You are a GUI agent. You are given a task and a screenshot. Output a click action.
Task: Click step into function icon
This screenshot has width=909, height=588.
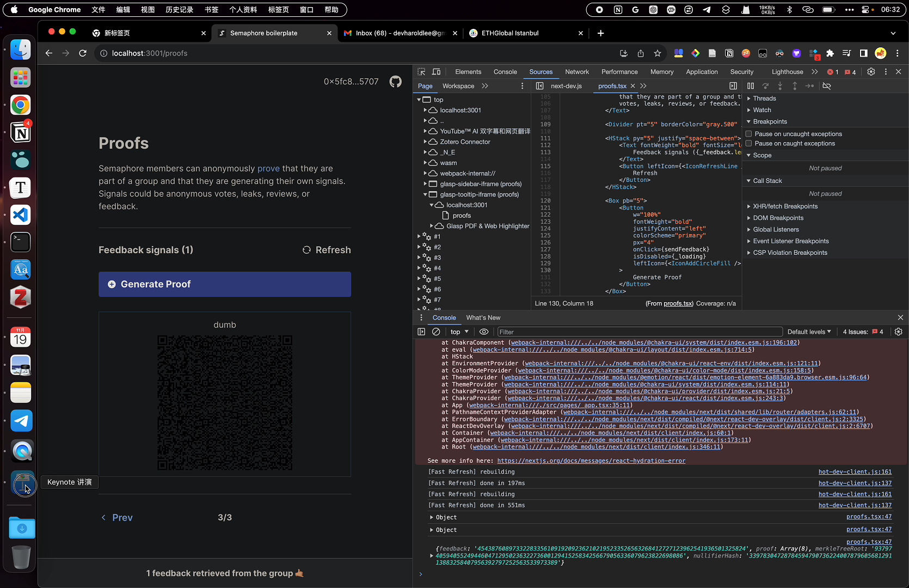[x=780, y=86]
